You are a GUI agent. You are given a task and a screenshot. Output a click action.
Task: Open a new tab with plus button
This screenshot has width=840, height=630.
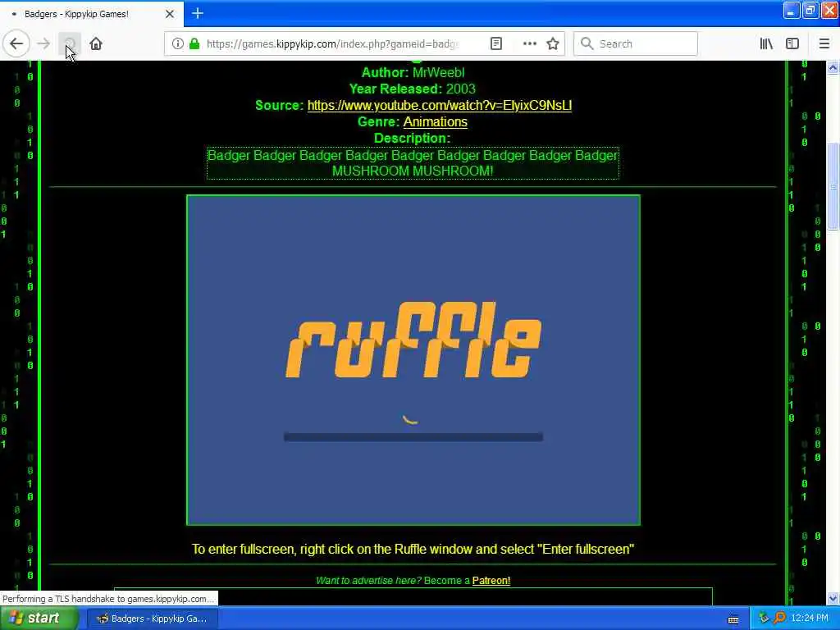pos(198,13)
